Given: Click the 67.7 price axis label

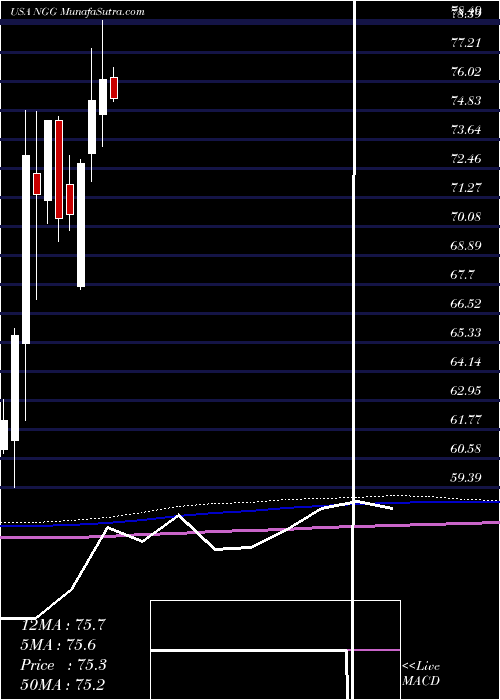Looking at the screenshot, I should [x=462, y=275].
